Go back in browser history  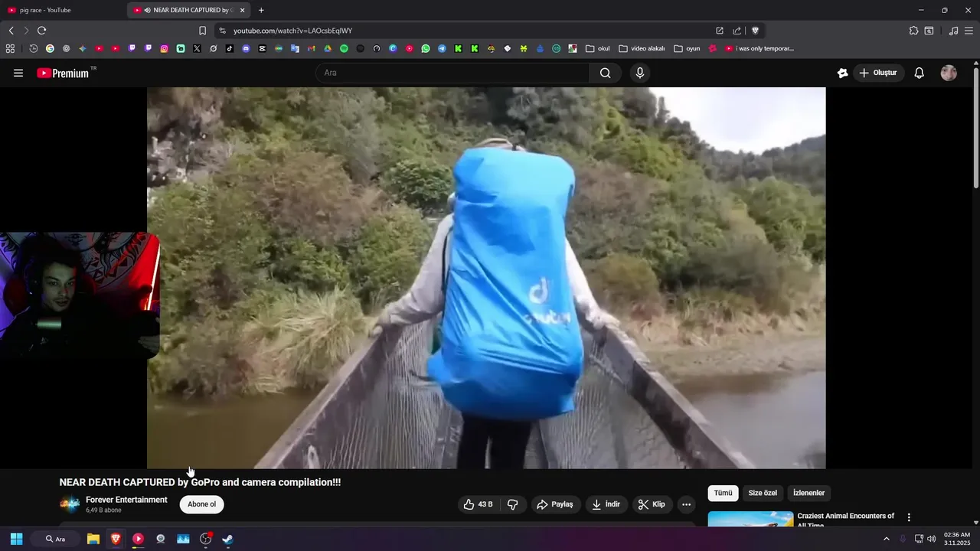pyautogui.click(x=11, y=31)
